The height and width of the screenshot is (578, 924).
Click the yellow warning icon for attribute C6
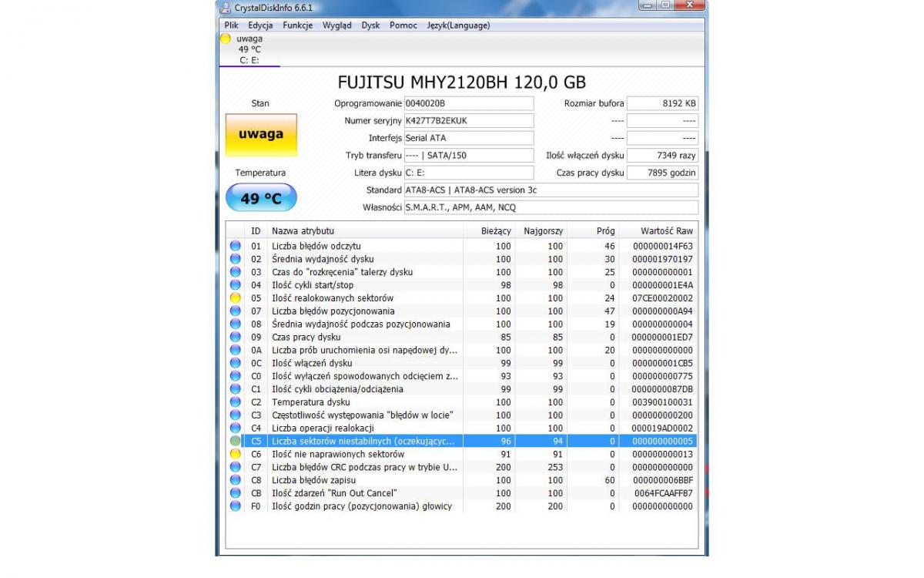(236, 455)
